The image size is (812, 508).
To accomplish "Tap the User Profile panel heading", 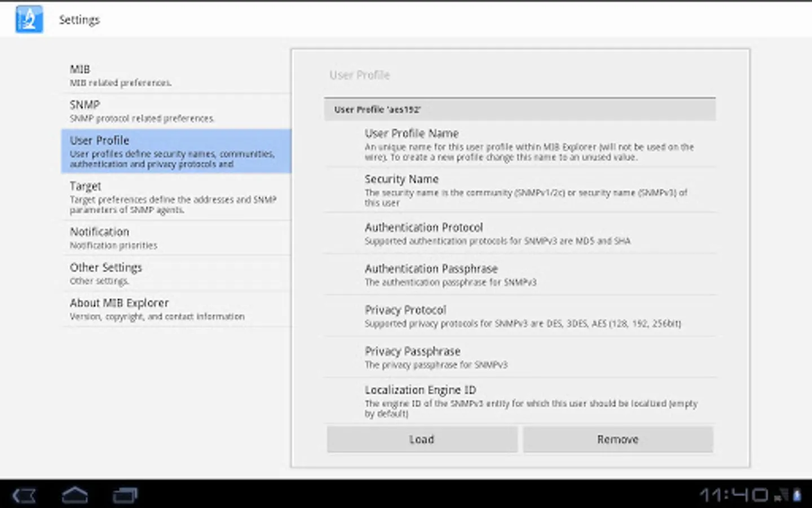I will (360, 75).
